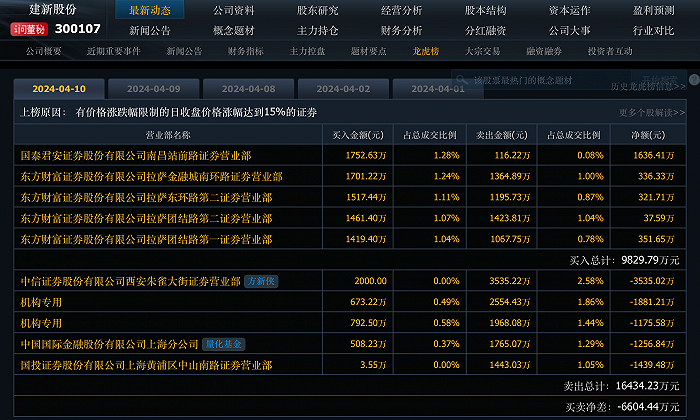This screenshot has width=700, height=420.
Task: Open 历史龙虎榜信息 link
Action: click(x=648, y=86)
